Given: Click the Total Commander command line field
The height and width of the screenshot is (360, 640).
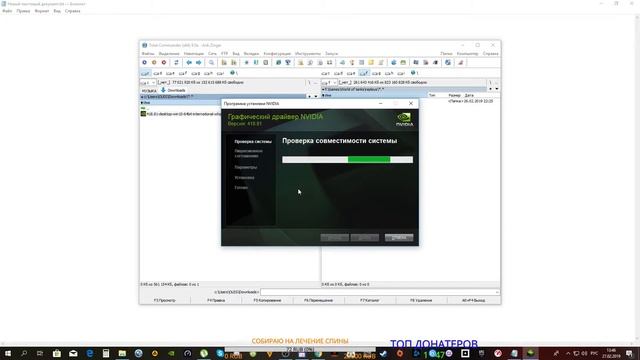Looking at the screenshot, I should tap(380, 292).
